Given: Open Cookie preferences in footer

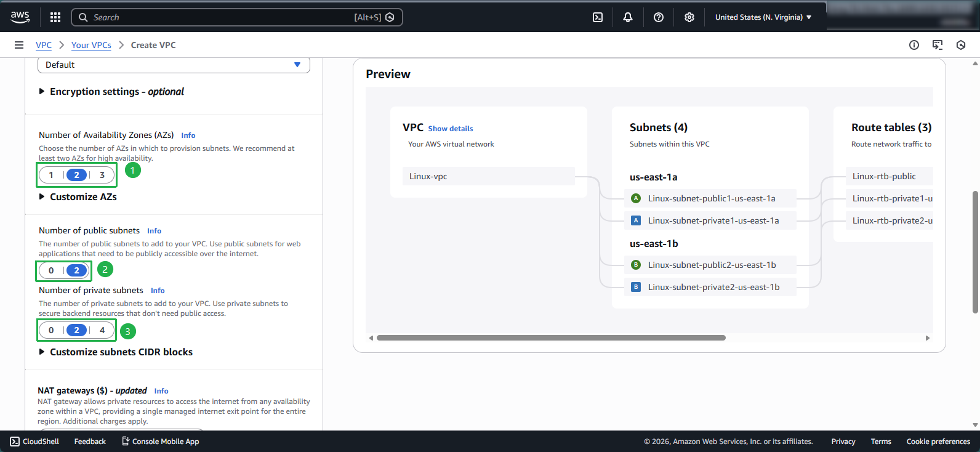Looking at the screenshot, I should (938, 442).
